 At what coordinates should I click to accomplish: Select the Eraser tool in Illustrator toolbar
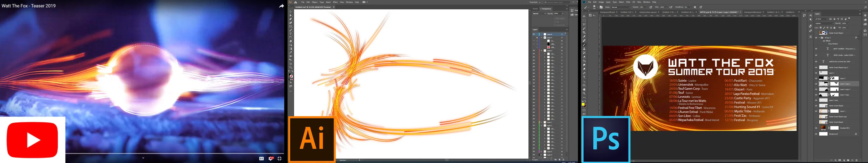[291, 41]
